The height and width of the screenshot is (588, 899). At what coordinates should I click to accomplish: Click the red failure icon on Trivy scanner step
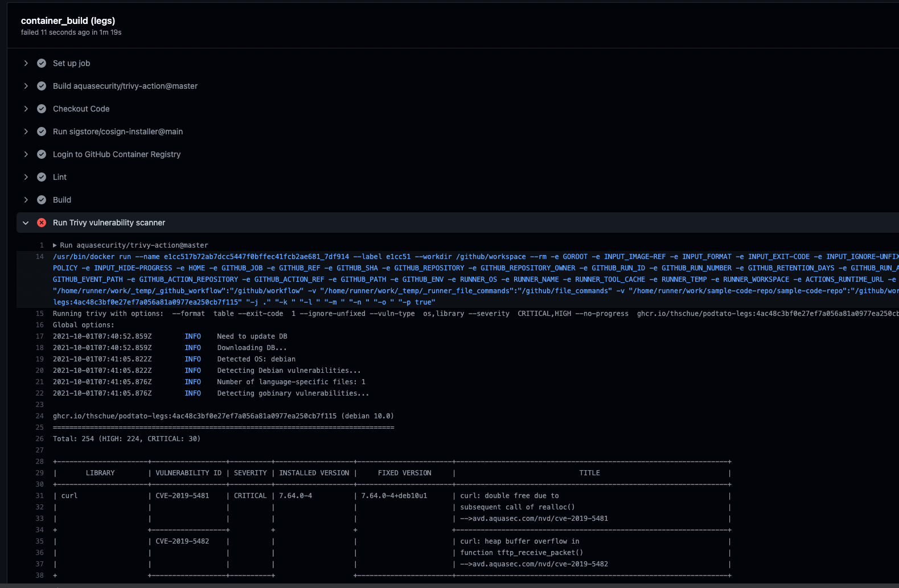coord(42,223)
